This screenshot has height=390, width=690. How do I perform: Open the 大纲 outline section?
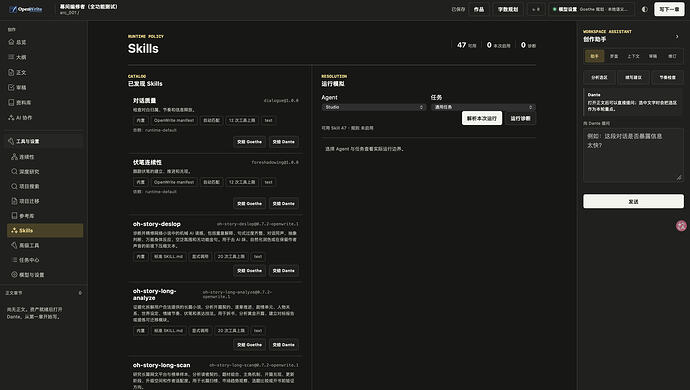click(x=18, y=57)
